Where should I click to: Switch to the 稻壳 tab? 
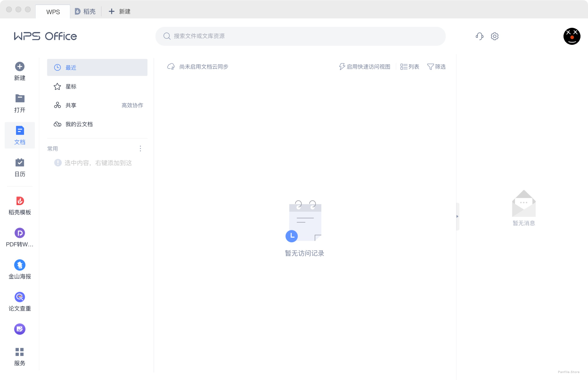point(85,11)
